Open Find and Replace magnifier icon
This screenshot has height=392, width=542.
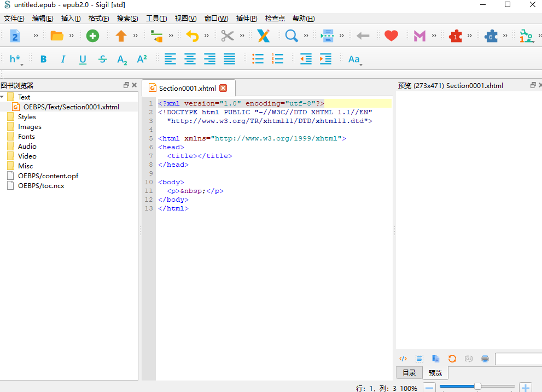292,36
